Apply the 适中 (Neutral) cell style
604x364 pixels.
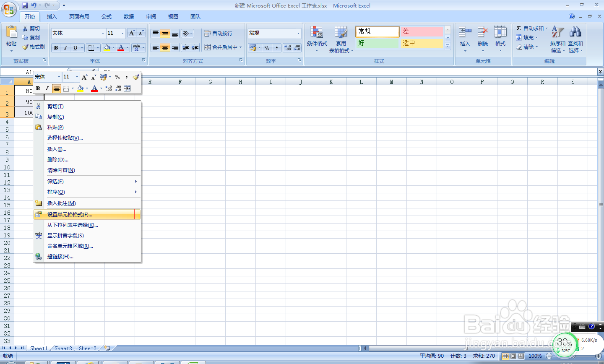422,43
